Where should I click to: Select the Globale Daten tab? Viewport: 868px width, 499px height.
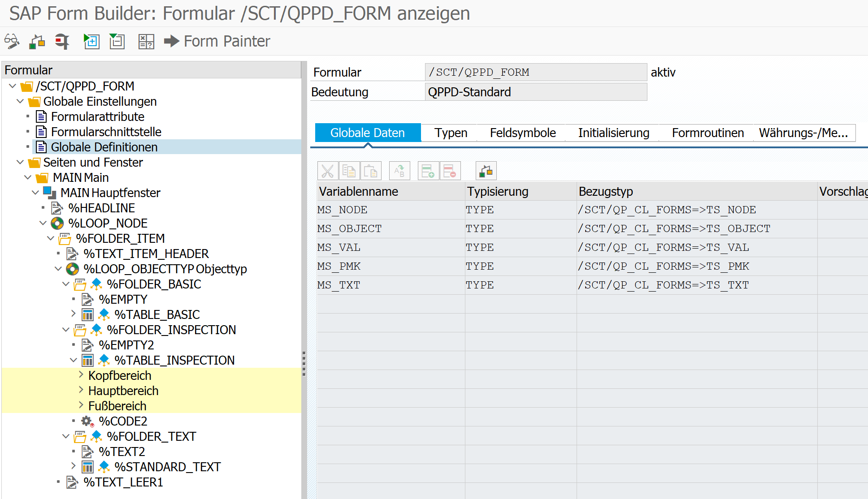pos(368,133)
